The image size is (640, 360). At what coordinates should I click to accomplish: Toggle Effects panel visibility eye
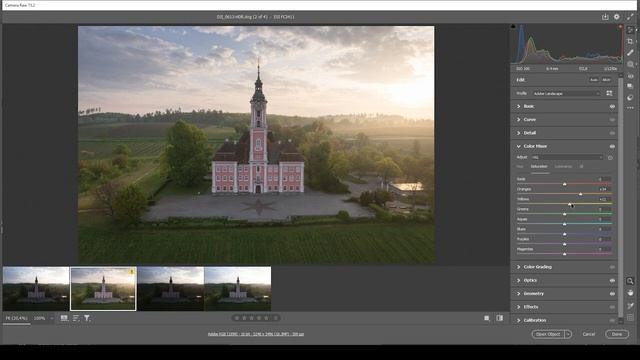(612, 307)
